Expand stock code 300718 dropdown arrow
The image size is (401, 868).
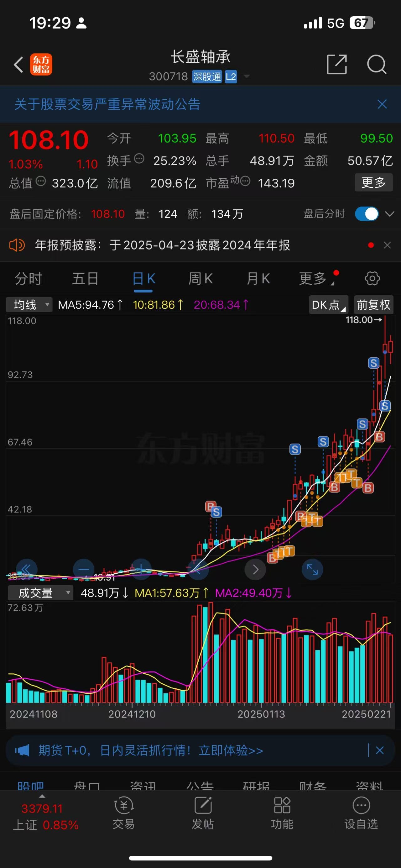point(247,76)
